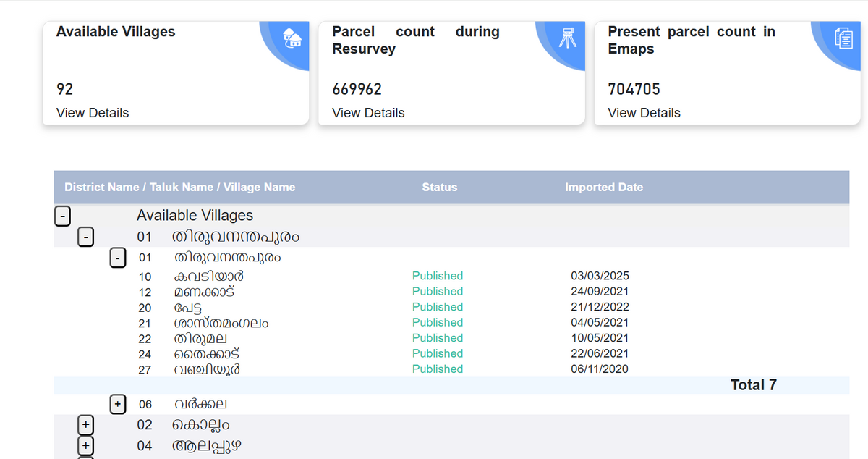Collapse the തിരുവനന്തപുരം district node

[x=85, y=237]
